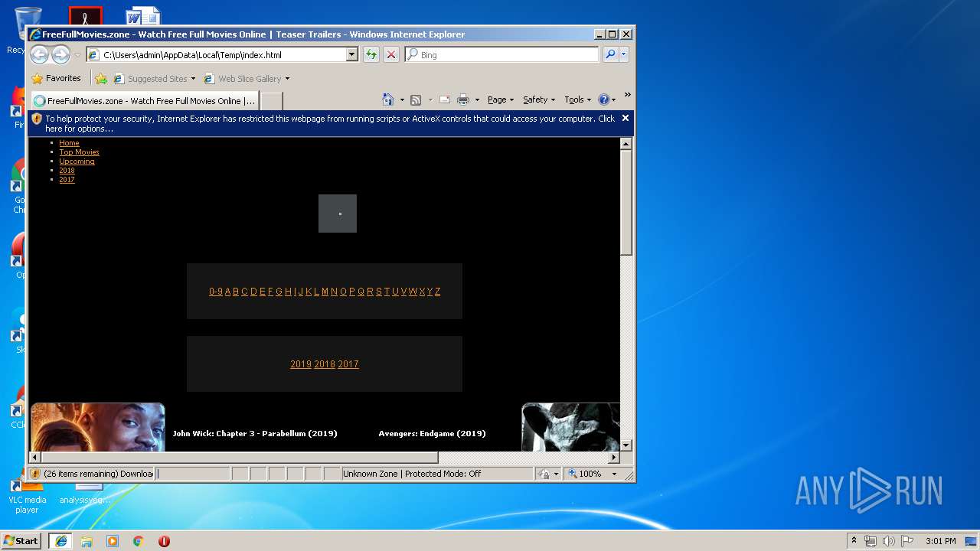Image resolution: width=980 pixels, height=551 pixels.
Task: Open recent pages dropdown arrow
Action: [77, 55]
